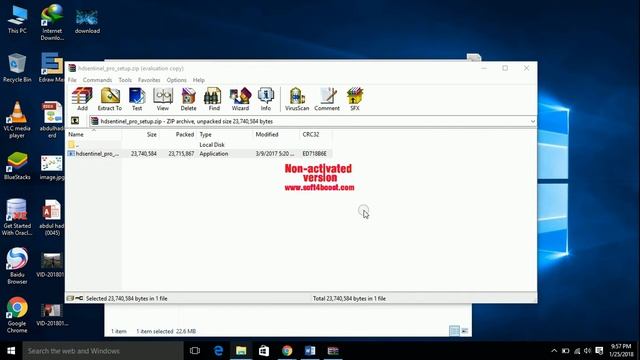
Task: Switch Explorer window to details view
Action: (x=454, y=331)
